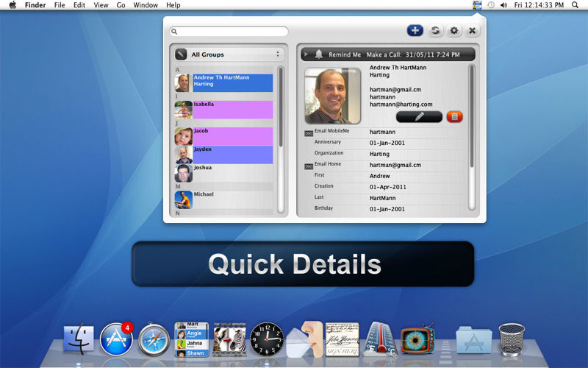Click the Organization value Harting
588x368 pixels.
point(379,154)
